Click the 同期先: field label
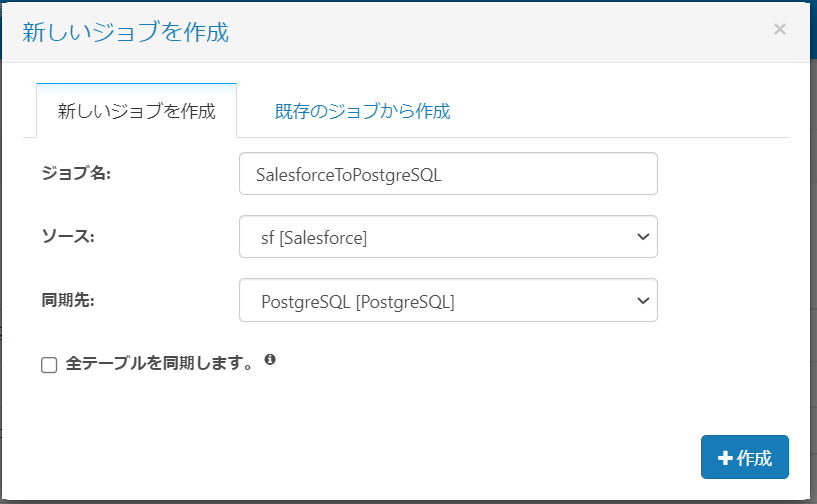This screenshot has width=817, height=504. point(67,299)
